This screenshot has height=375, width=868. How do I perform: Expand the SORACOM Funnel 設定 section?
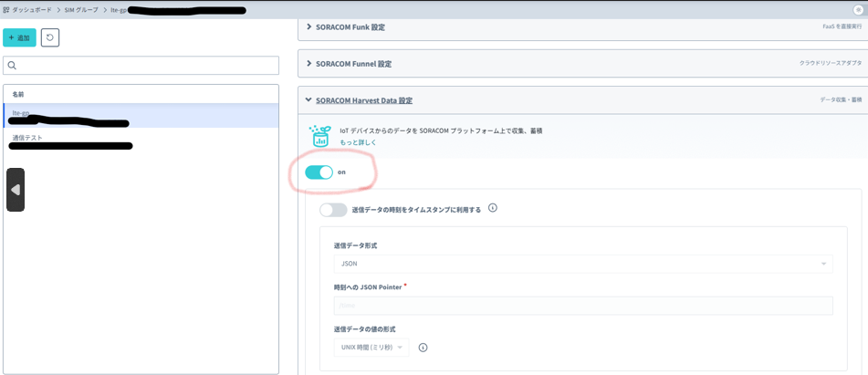(354, 64)
